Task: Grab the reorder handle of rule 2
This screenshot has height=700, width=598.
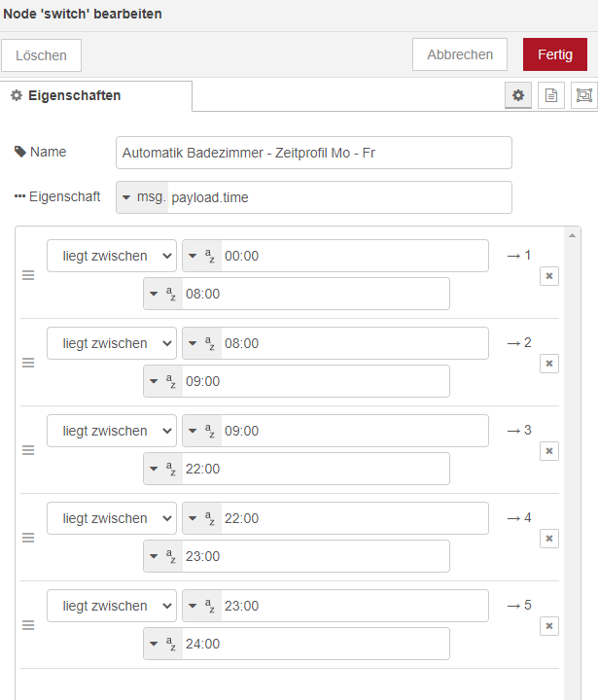Action: [28, 363]
